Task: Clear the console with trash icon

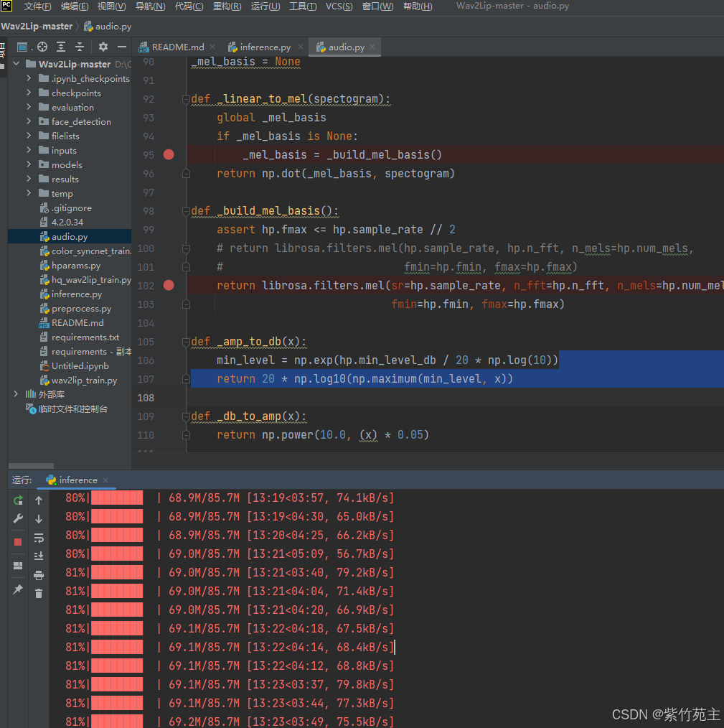Action: 39,593
